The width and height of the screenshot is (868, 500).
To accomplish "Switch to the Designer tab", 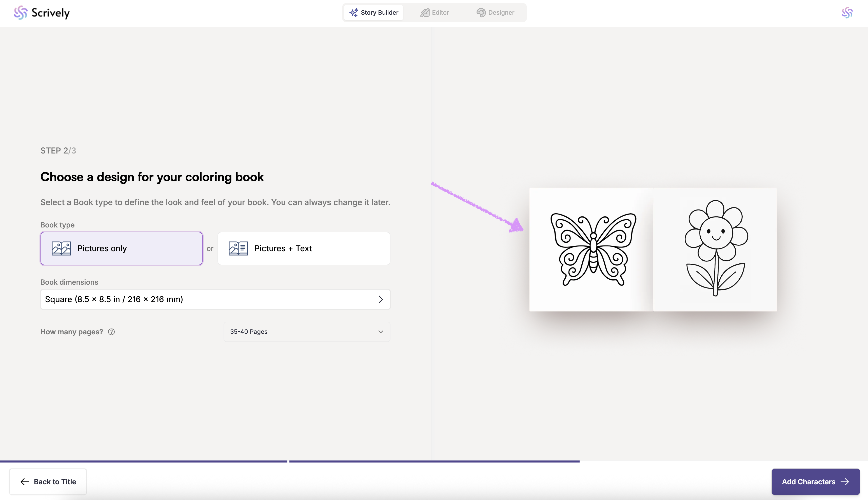I will coord(495,13).
